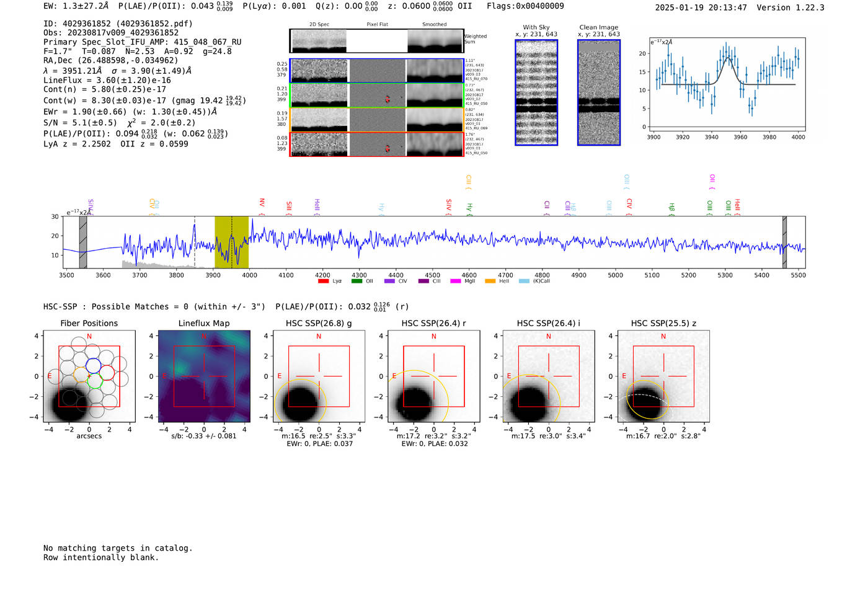Image resolution: width=868 pixels, height=591 pixels.
Task: Click the Obs: 20230817v009_4029361852 line
Action: coord(111,33)
